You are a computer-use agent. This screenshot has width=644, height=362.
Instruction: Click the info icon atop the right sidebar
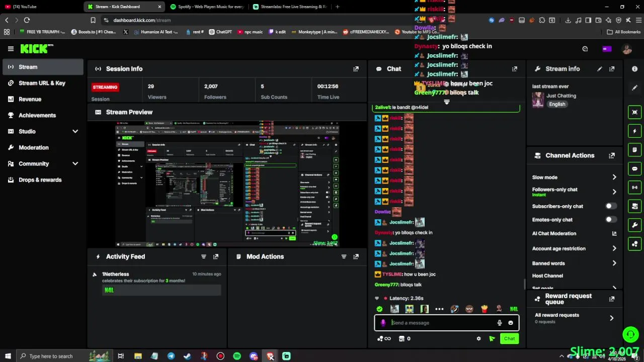pos(634,69)
